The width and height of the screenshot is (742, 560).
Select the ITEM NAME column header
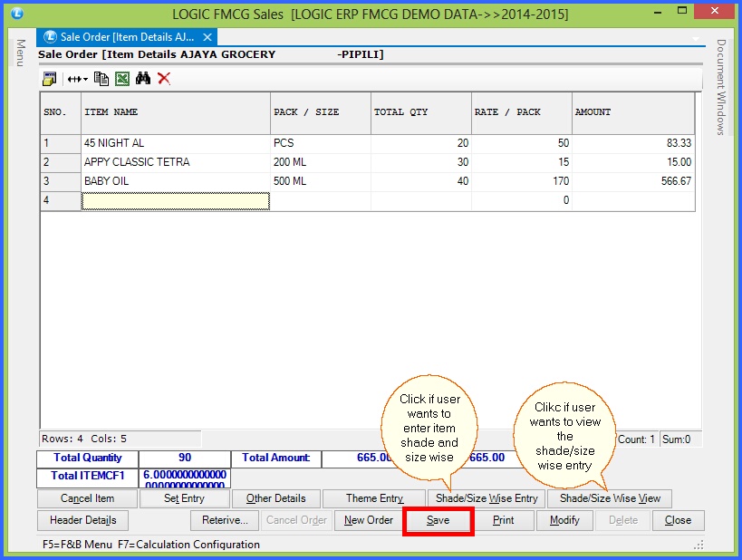[176, 112]
